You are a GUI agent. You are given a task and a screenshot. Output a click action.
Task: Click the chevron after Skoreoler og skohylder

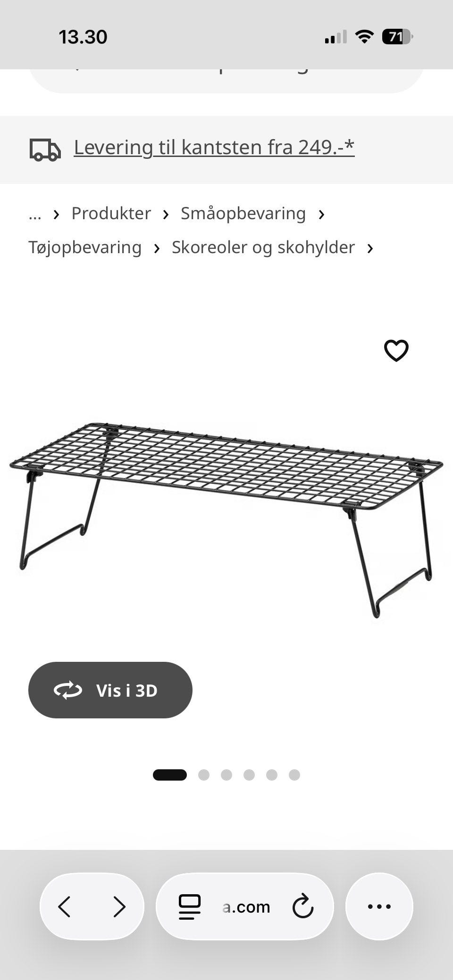tap(370, 248)
